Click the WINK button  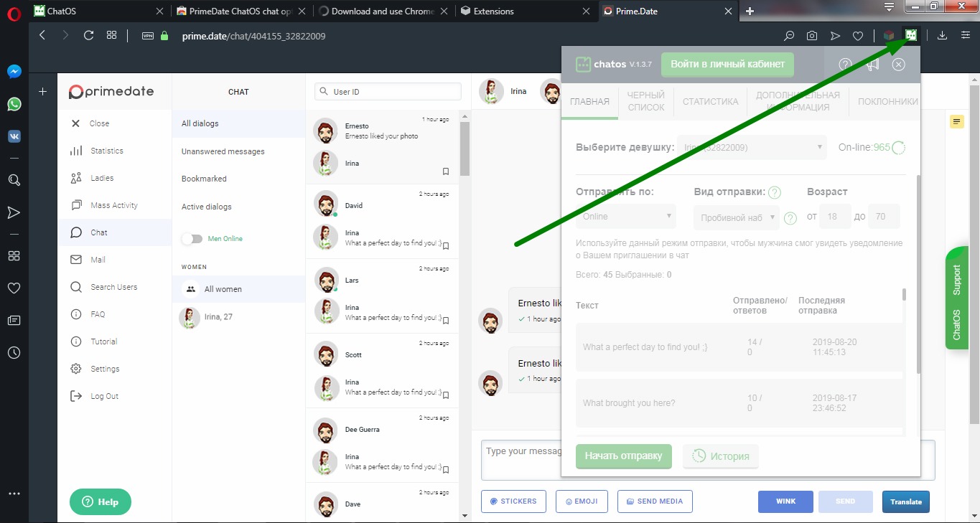point(786,501)
